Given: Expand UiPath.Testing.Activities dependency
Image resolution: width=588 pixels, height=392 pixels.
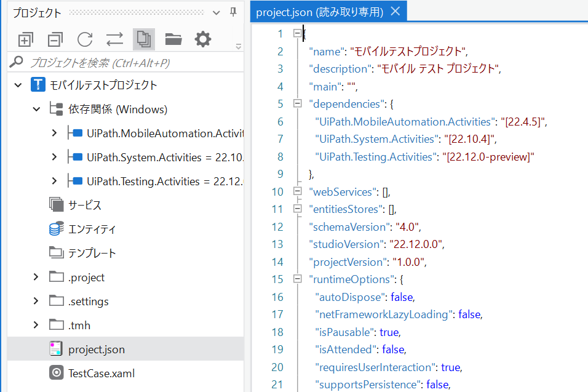Looking at the screenshot, I should pyautogui.click(x=54, y=181).
